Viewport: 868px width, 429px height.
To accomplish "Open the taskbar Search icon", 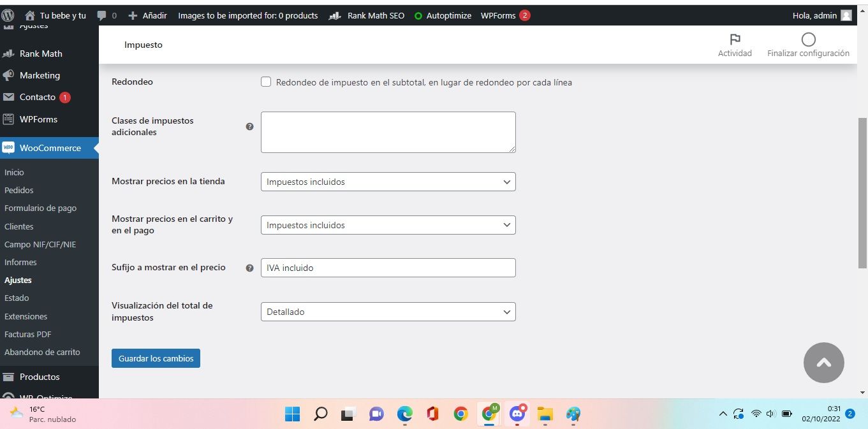I will tap(321, 414).
